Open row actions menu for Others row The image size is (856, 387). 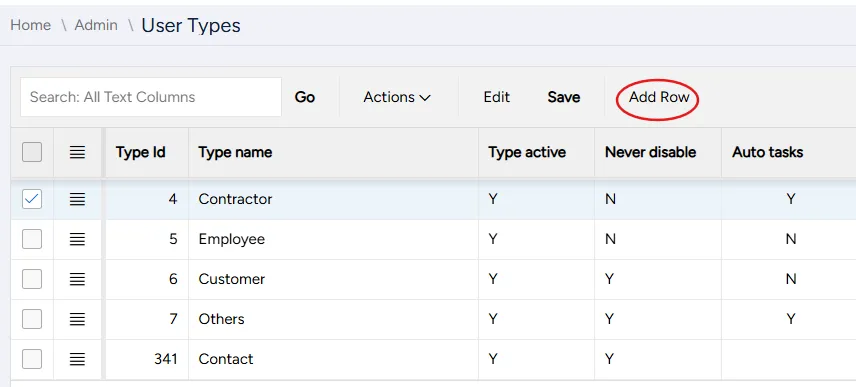click(78, 319)
